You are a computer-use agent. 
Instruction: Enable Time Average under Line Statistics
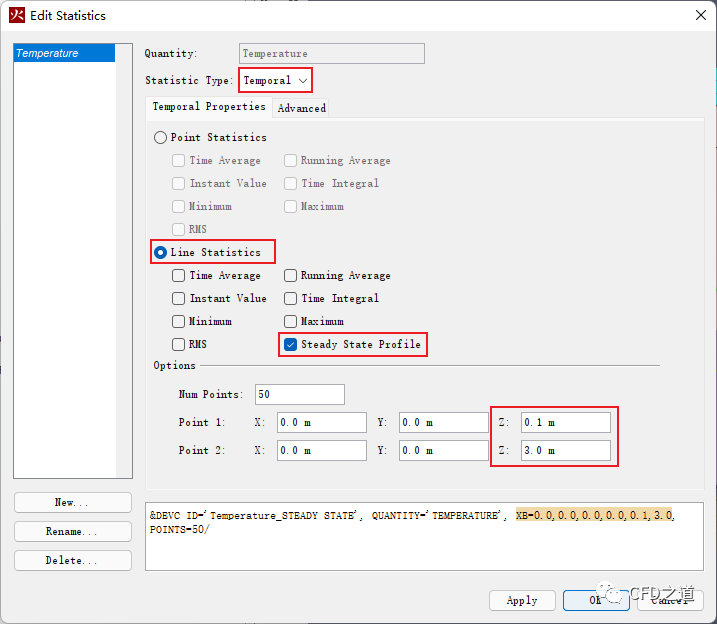(178, 275)
